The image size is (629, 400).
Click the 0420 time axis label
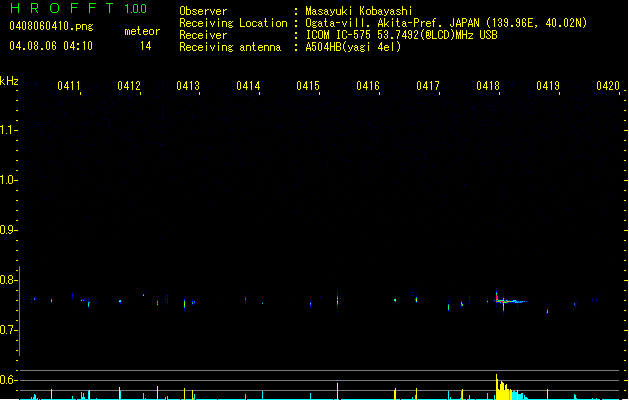point(608,86)
